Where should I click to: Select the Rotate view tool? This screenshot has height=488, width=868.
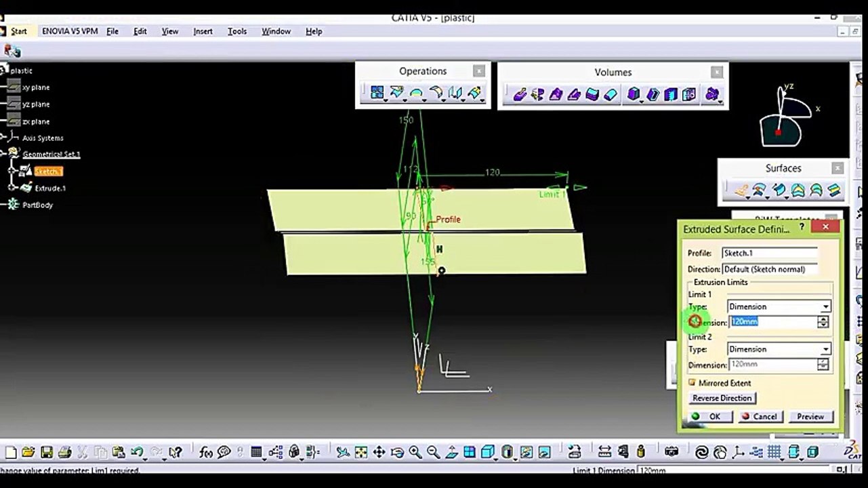click(397, 452)
